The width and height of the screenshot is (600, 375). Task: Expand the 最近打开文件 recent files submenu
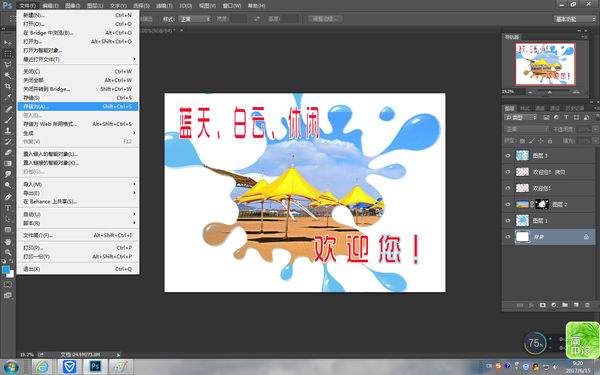coord(78,59)
